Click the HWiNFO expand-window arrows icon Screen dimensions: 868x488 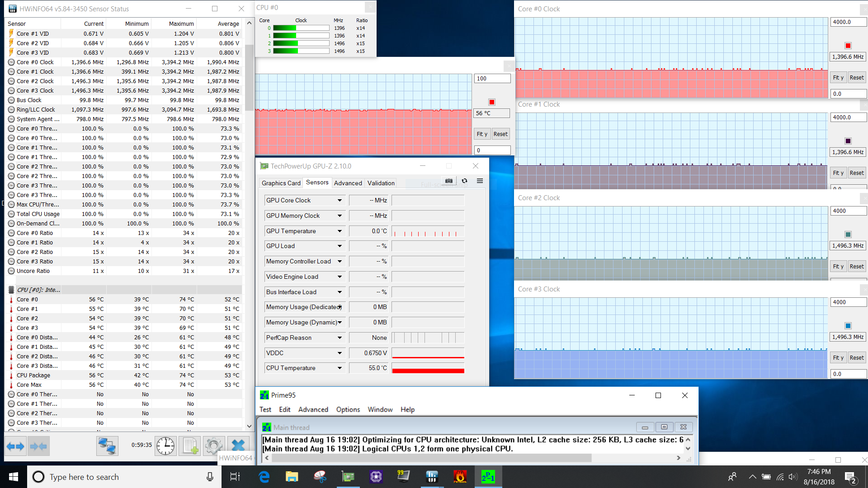pos(16,446)
